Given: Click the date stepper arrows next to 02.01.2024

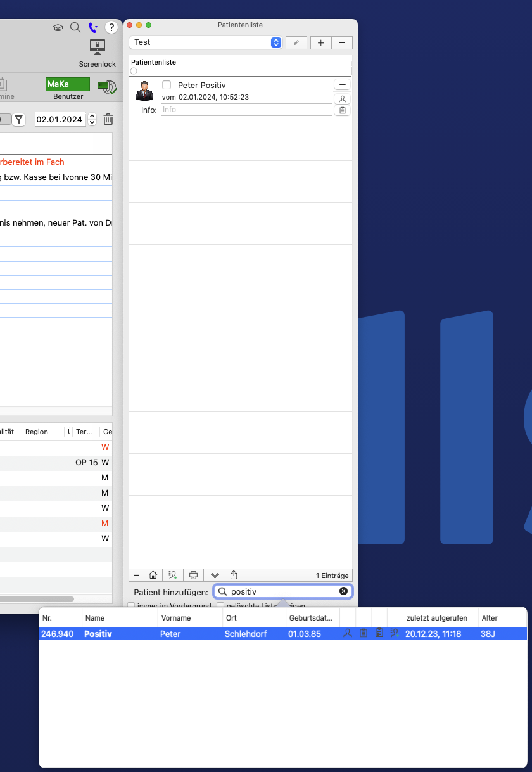Looking at the screenshot, I should point(92,119).
